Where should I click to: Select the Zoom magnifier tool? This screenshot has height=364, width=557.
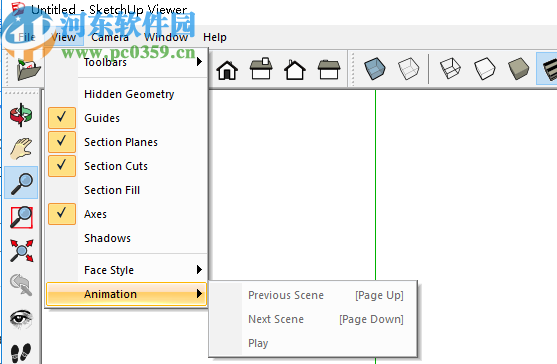coord(21,183)
